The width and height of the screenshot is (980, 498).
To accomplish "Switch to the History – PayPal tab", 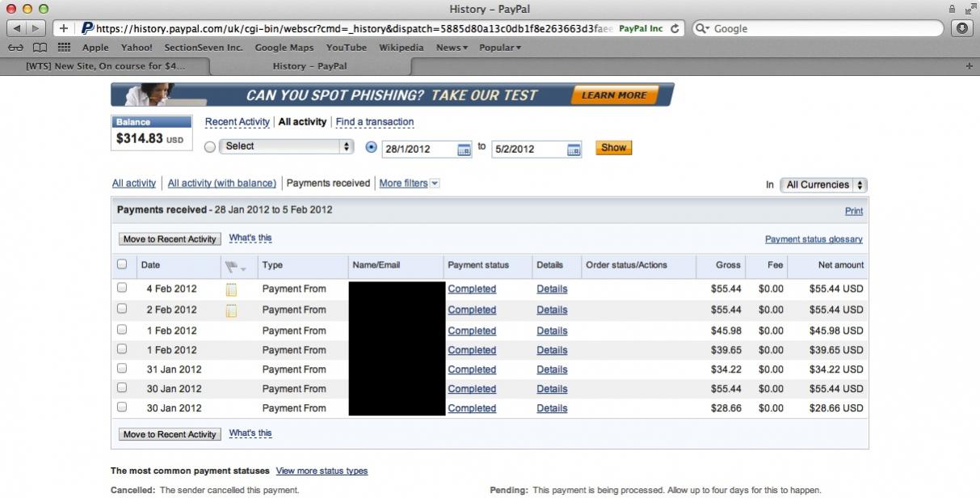I will click(x=309, y=66).
